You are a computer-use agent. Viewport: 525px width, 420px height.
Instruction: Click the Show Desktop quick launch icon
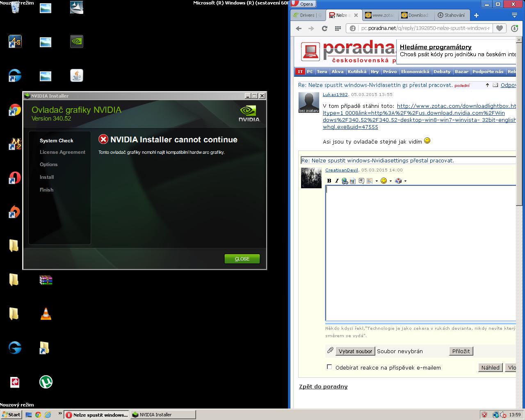click(x=29, y=415)
